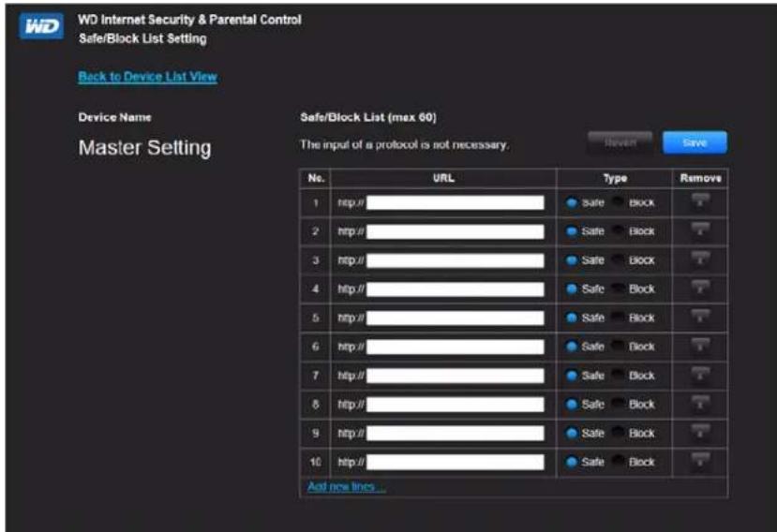Click the No. column header
777x532 pixels.
[x=316, y=178]
